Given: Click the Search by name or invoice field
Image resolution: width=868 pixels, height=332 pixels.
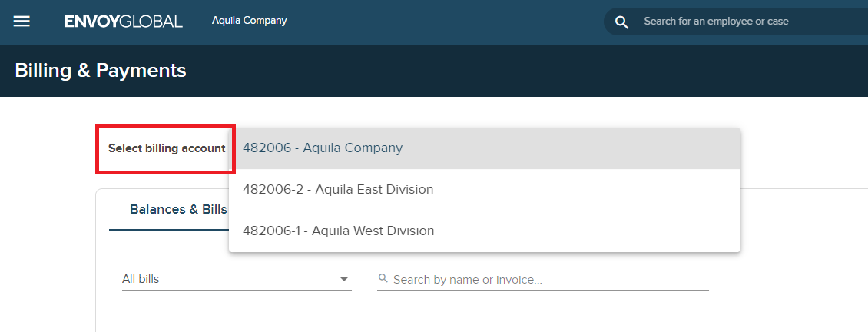Looking at the screenshot, I should pyautogui.click(x=545, y=280).
